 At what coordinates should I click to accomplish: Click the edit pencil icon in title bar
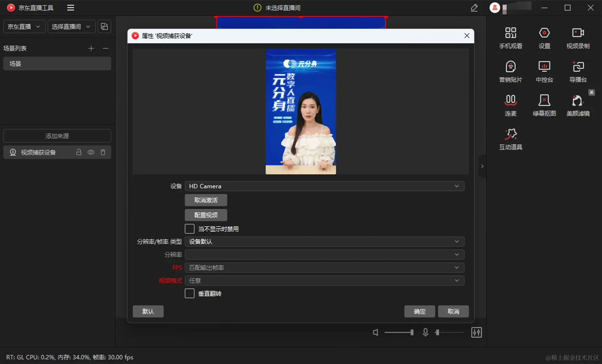pos(474,7)
